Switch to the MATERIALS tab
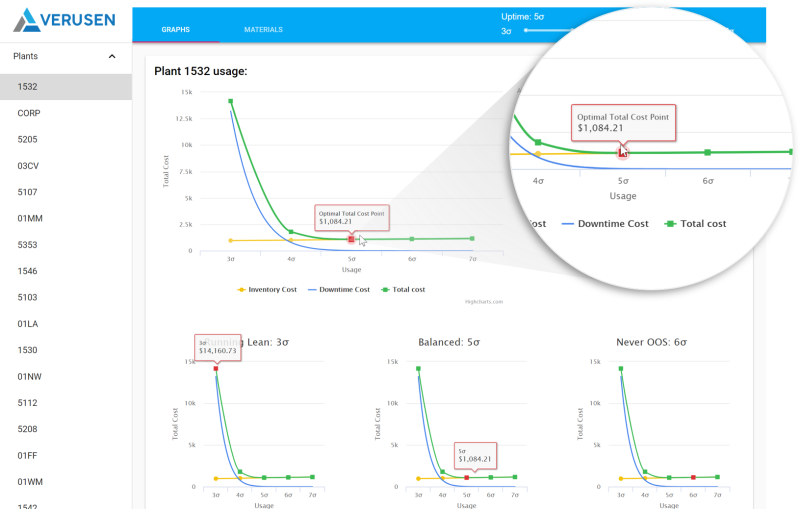The image size is (800, 509). point(263,30)
